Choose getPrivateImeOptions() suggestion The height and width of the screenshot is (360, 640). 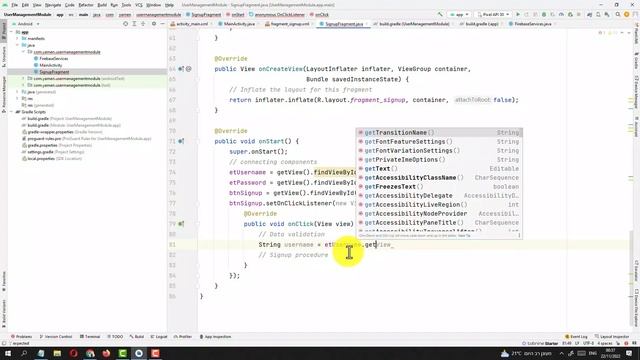click(x=439, y=160)
